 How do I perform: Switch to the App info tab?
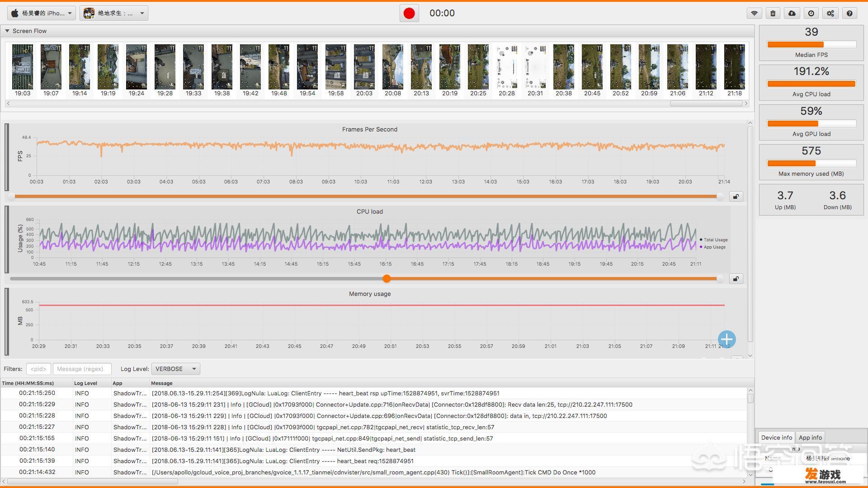810,437
